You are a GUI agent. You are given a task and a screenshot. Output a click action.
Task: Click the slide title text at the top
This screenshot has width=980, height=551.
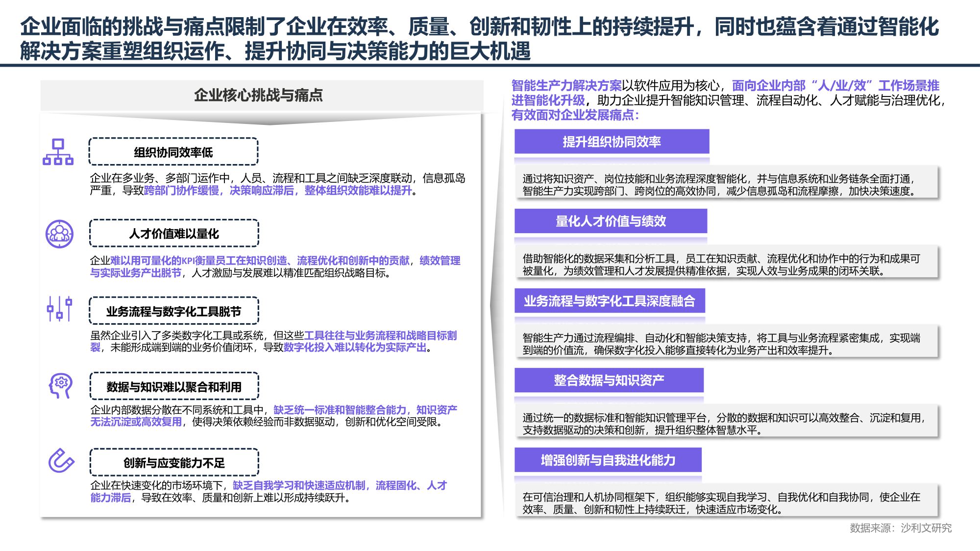[485, 37]
